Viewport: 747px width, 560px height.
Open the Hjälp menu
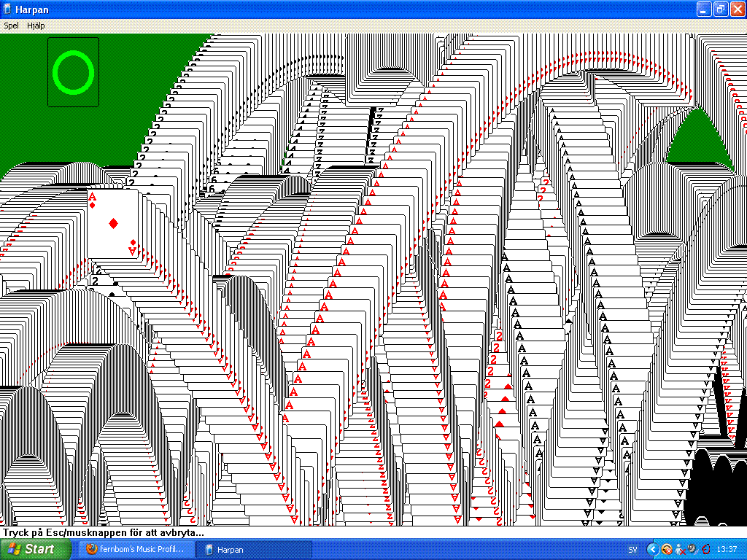point(36,26)
